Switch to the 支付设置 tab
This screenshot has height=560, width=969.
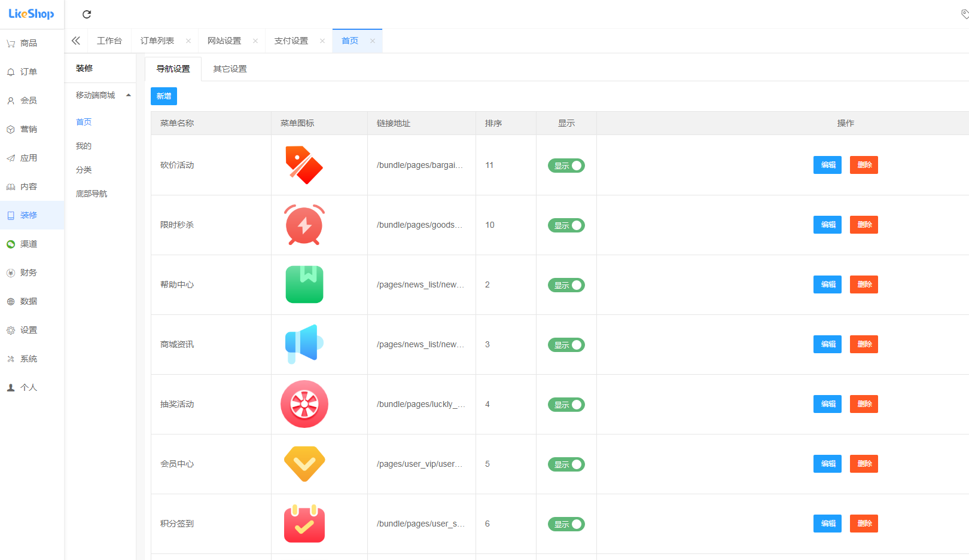291,41
